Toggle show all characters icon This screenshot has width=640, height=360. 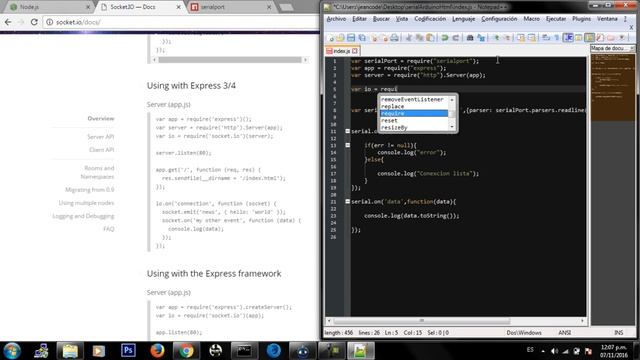click(557, 38)
